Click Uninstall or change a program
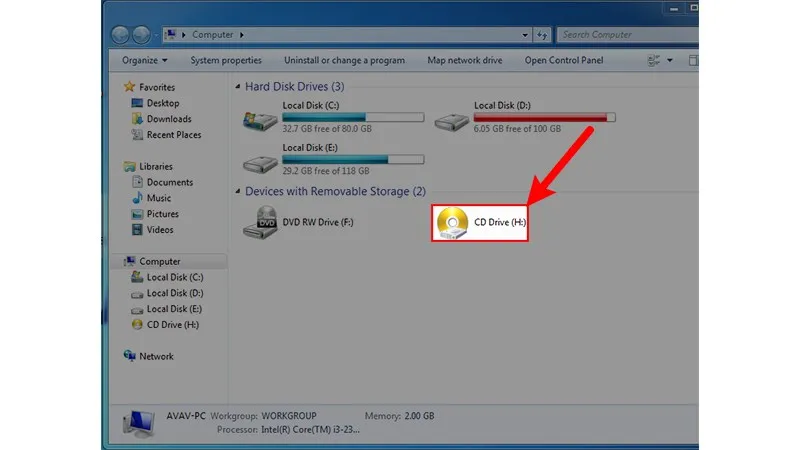800x450 pixels. coord(344,60)
